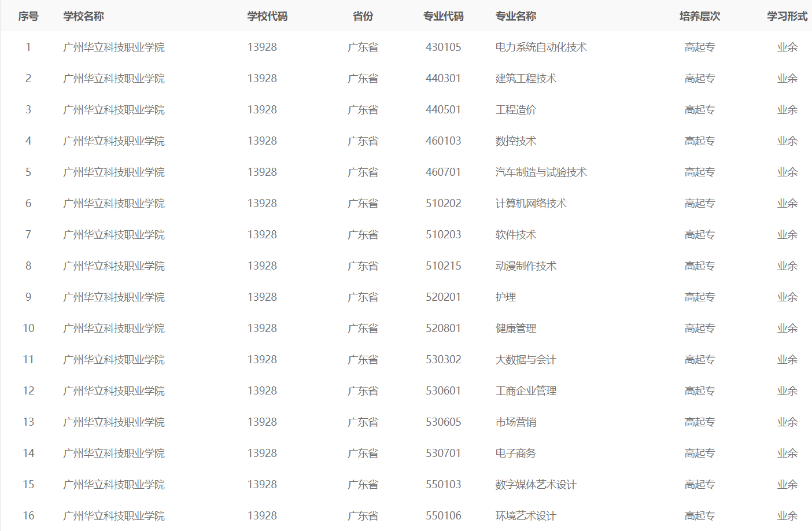812x531 pixels.
Task: Click 业余 in 健康管理 row
Action: coord(787,329)
